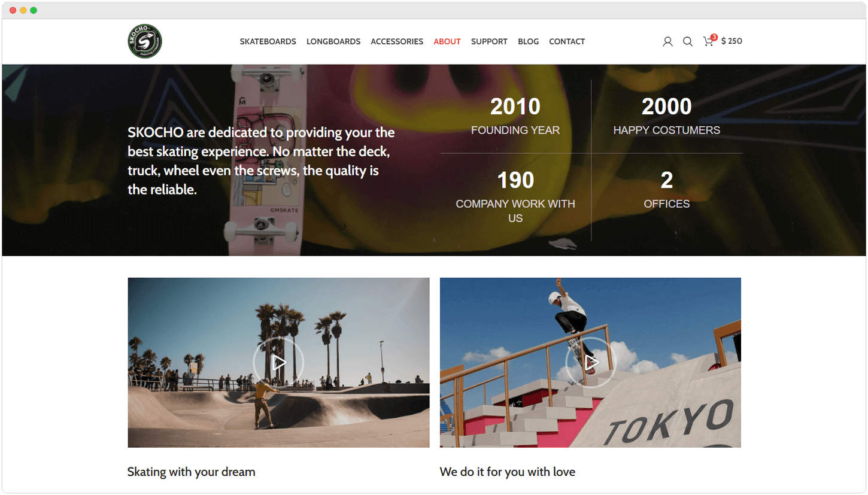Click the SKOCHO round logo

(145, 41)
